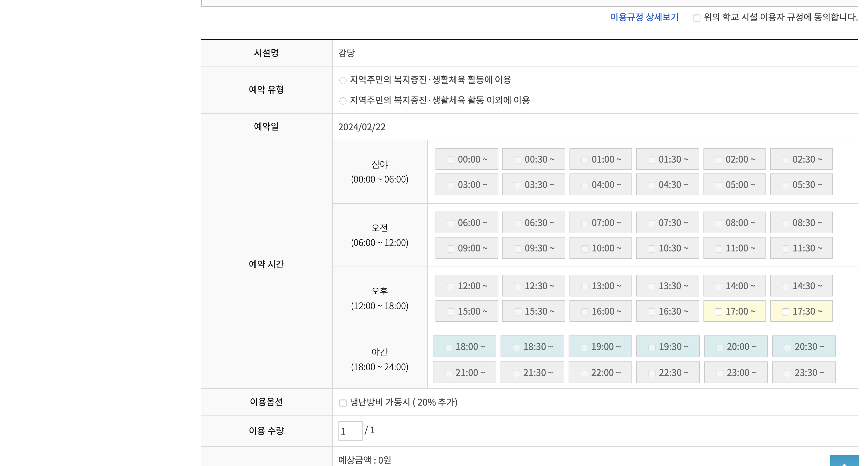Tick the 20:30 time slot
The image size is (868, 466).
788,347
